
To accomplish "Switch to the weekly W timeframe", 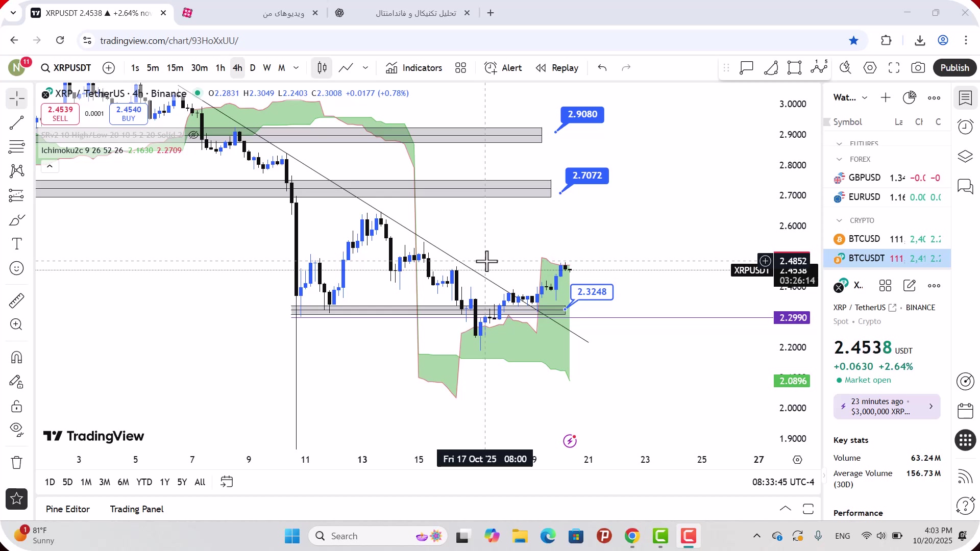I will point(267,68).
